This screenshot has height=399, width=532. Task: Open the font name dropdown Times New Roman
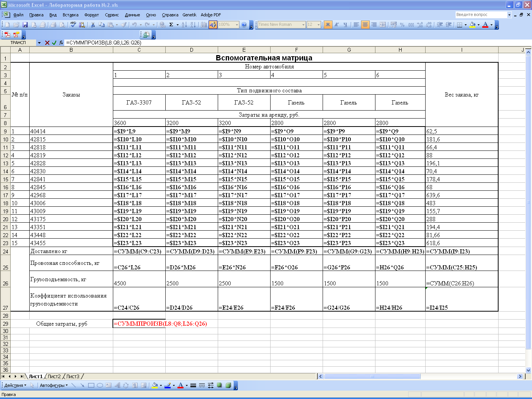click(303, 25)
